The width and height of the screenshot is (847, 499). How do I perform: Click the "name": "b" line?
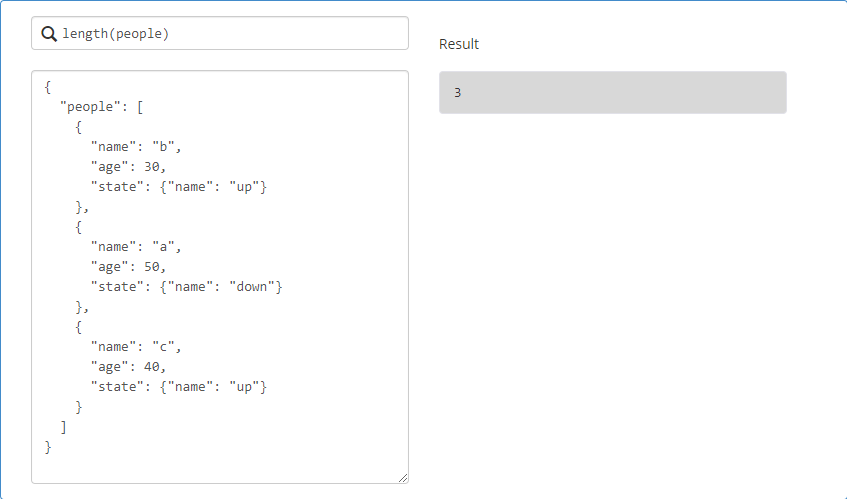point(136,147)
